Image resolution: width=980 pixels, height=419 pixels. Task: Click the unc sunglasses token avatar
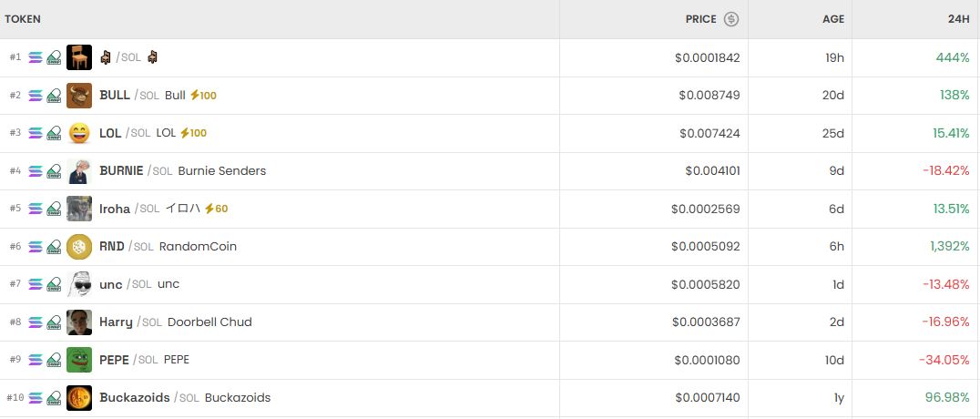[x=79, y=284]
